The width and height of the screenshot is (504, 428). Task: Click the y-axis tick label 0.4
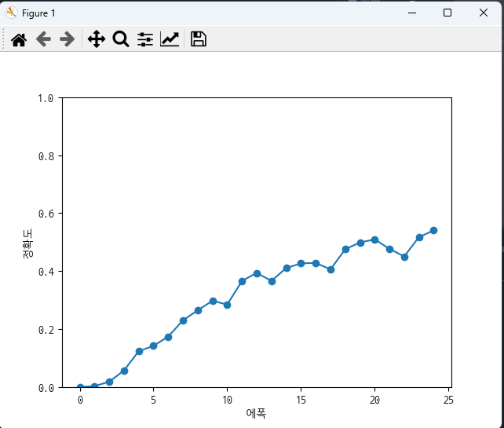coord(46,272)
